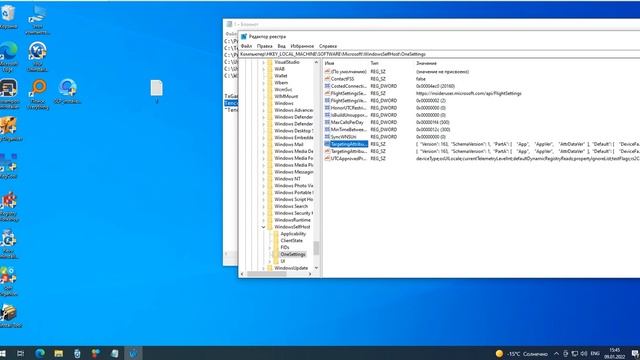Select the WIMMount key folder
The width and height of the screenshot is (640, 360).
coord(286,96)
